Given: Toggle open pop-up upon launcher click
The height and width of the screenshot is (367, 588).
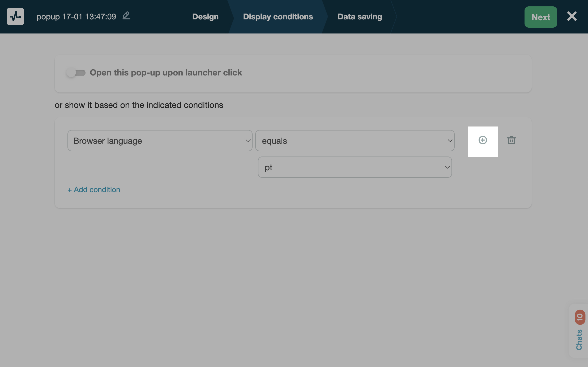Looking at the screenshot, I should click(76, 73).
